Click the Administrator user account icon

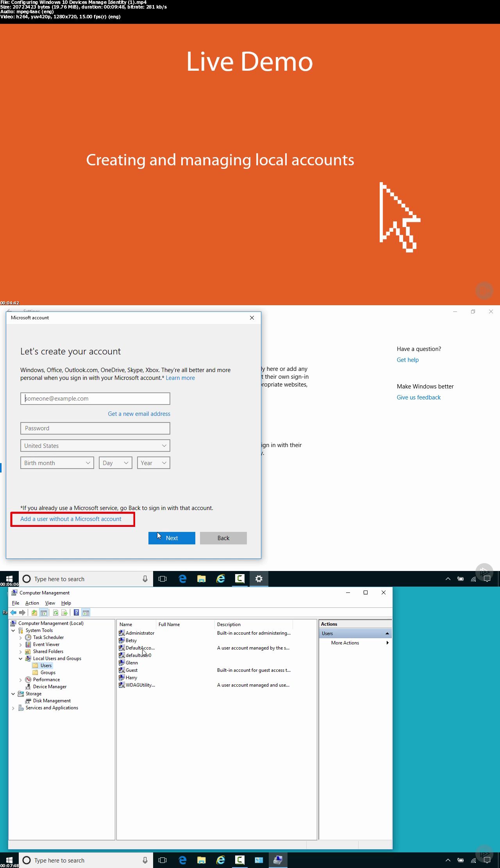point(121,633)
